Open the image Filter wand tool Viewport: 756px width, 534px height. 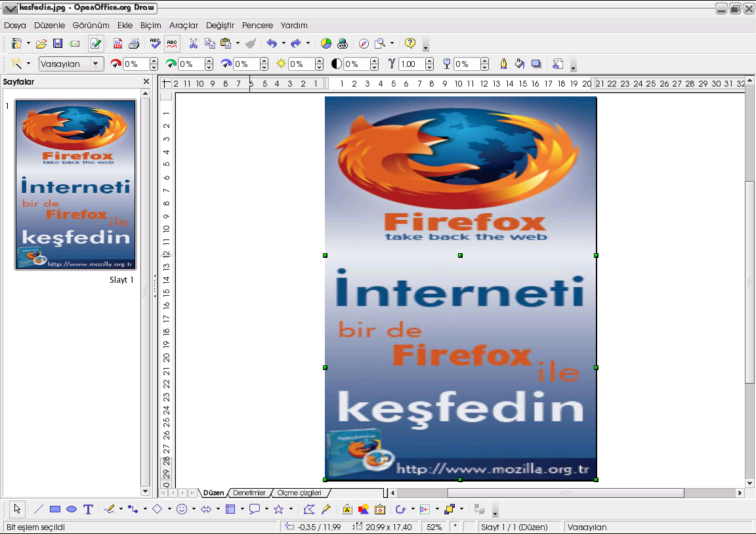coord(17,64)
